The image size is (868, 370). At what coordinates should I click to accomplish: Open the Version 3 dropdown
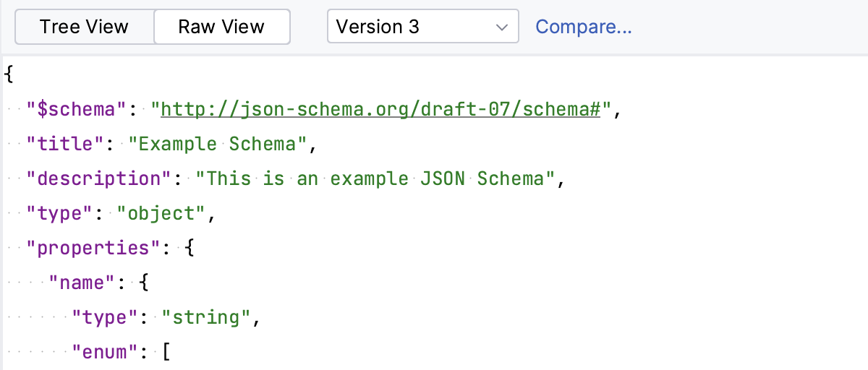(422, 27)
